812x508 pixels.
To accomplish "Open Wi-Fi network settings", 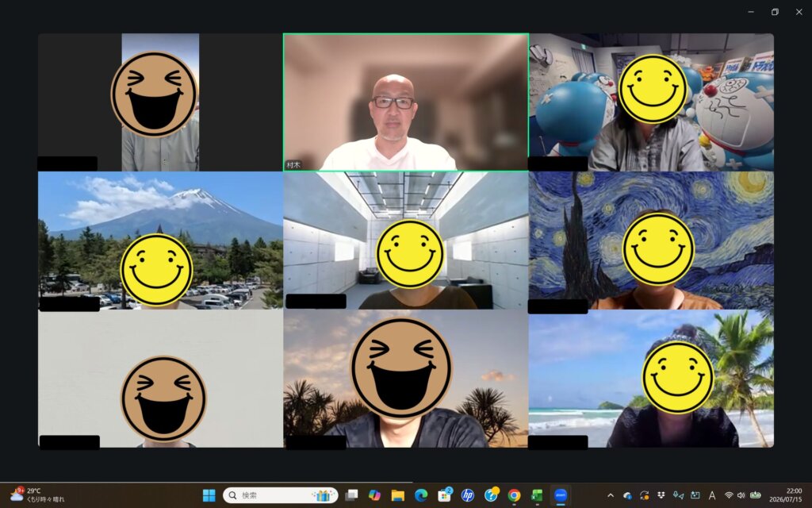I will (729, 495).
